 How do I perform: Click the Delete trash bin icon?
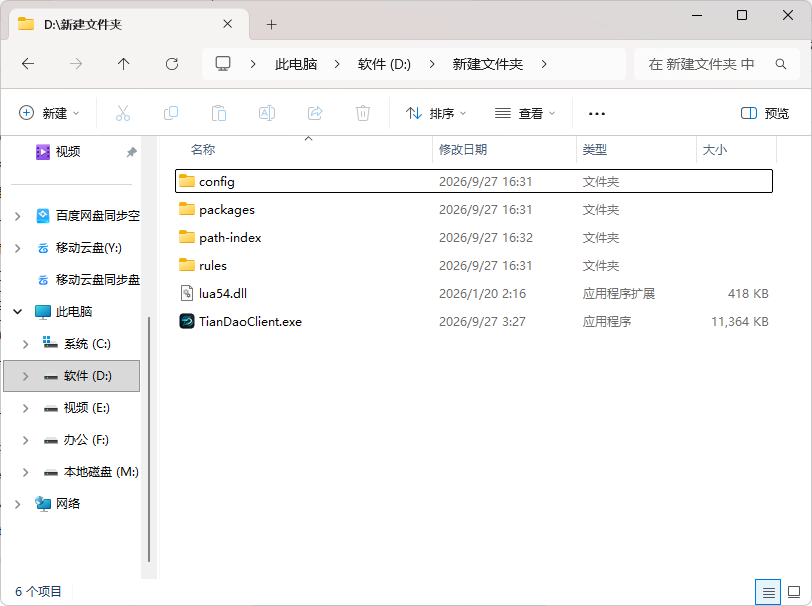pyautogui.click(x=363, y=113)
